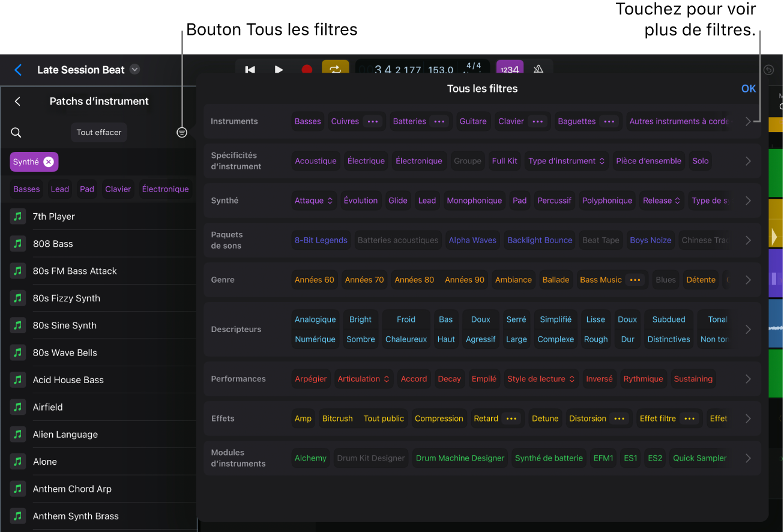Toggle the metronome icon

pos(538,70)
